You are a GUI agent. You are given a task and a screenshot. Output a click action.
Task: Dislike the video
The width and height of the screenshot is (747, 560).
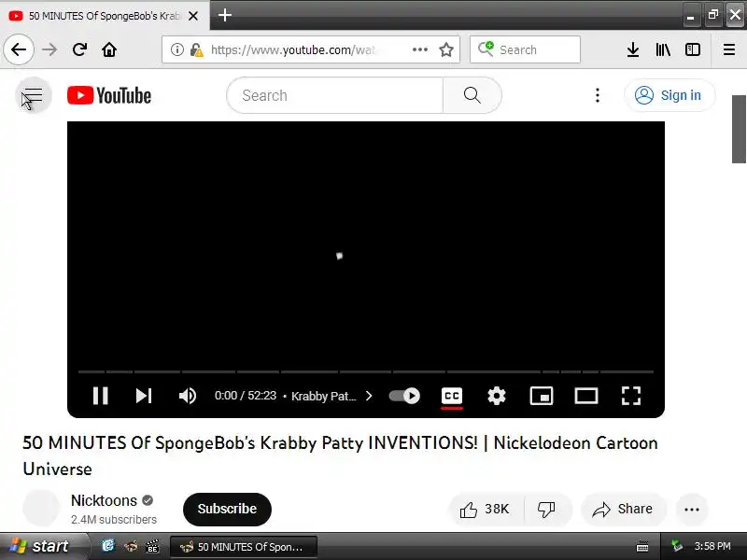[547, 510]
